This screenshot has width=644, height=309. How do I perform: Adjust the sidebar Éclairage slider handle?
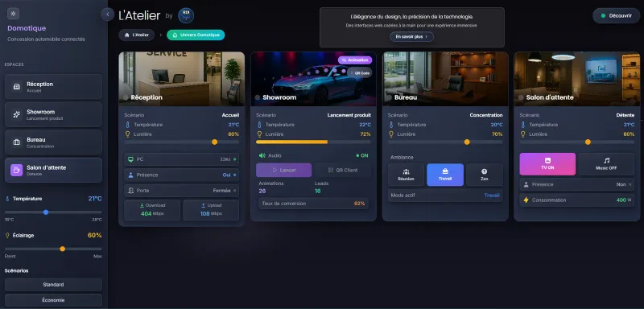[x=63, y=249]
